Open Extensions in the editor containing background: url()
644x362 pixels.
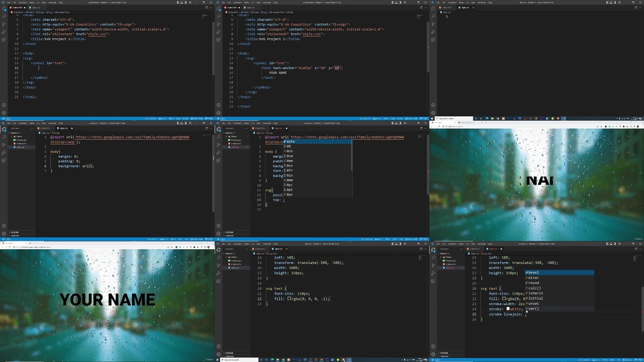4,160
